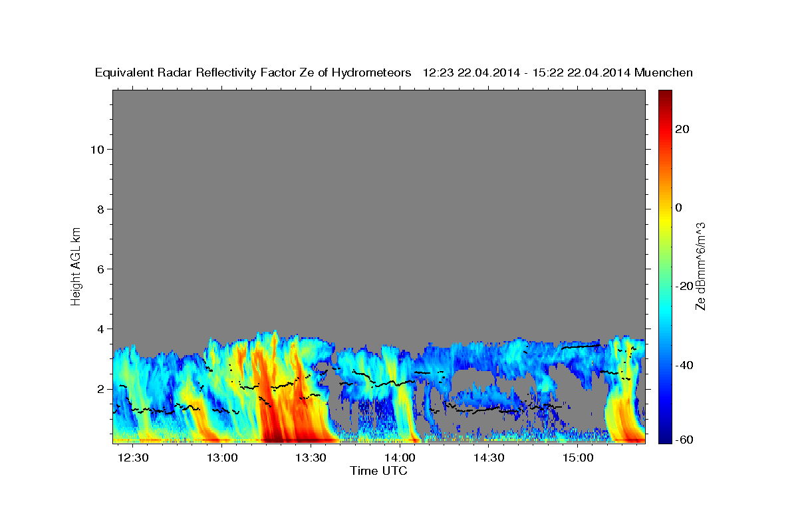
Task: Click the 15:00 time tick label
Action: [578, 458]
